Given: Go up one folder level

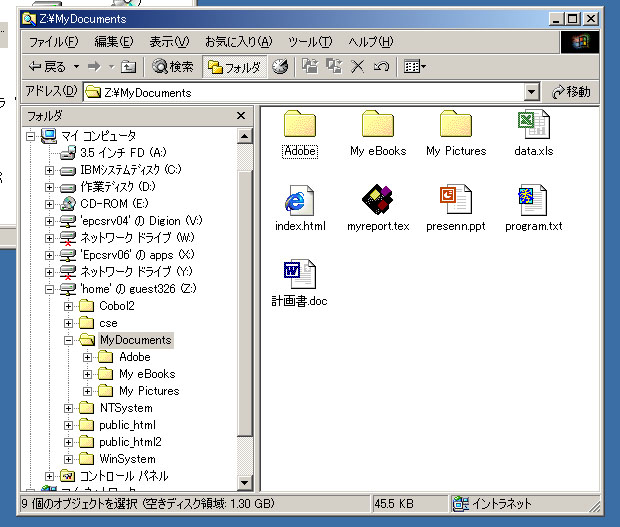Looking at the screenshot, I should coord(129,66).
